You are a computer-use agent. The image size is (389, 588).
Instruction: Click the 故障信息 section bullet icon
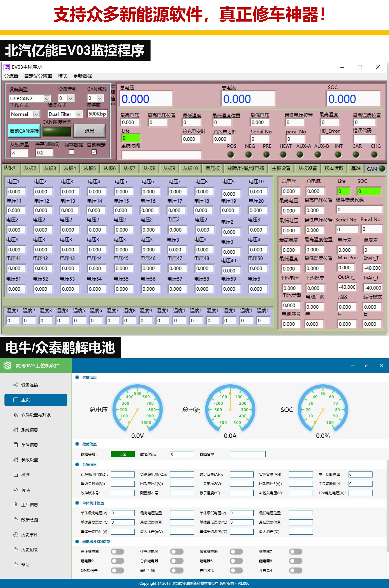tap(77, 444)
